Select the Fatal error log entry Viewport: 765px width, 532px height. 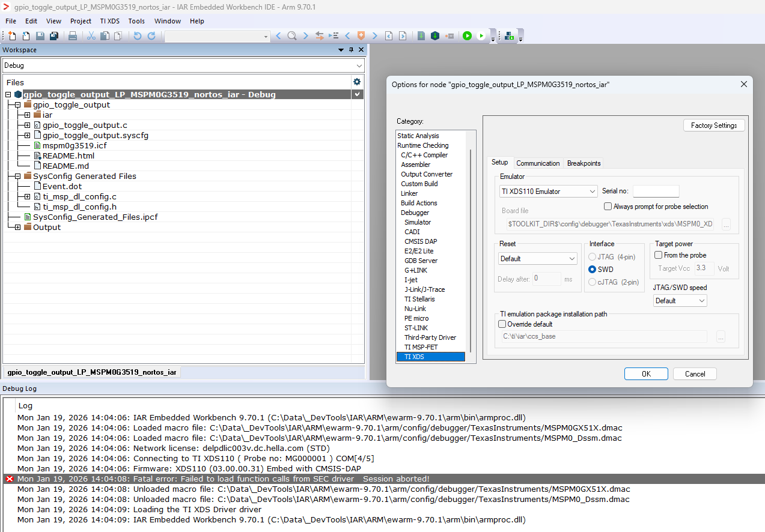(x=384, y=479)
